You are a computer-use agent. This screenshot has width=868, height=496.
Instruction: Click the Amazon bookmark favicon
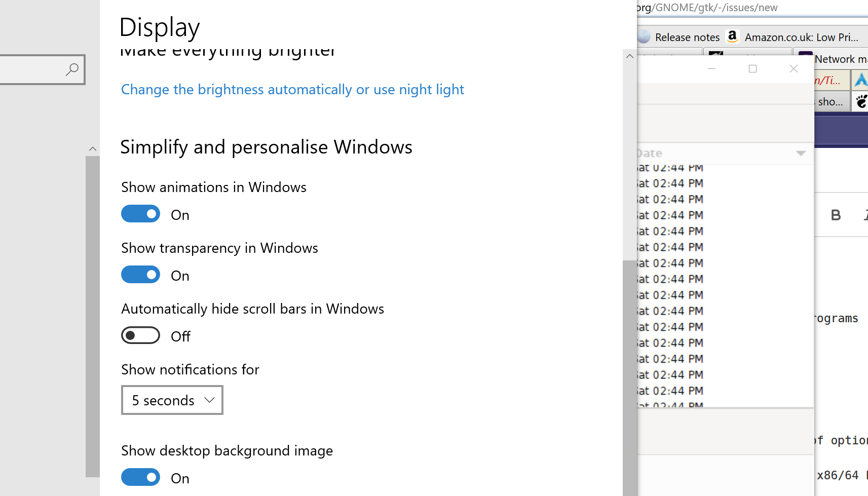point(733,36)
